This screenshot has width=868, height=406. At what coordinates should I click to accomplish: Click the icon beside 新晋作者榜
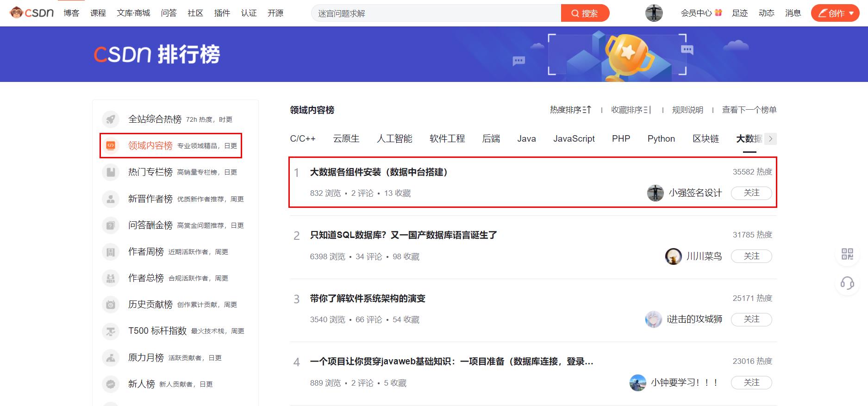[111, 199]
